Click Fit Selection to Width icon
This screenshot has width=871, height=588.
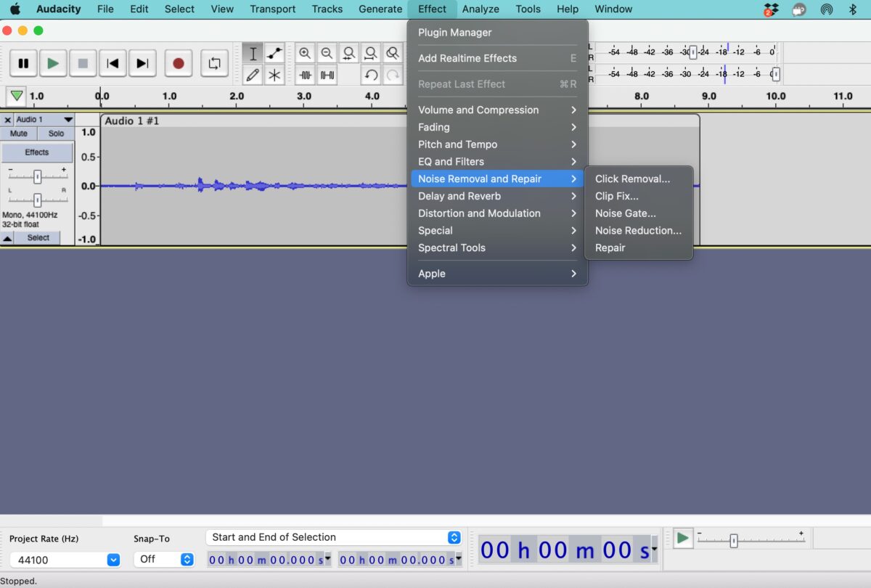click(x=349, y=53)
